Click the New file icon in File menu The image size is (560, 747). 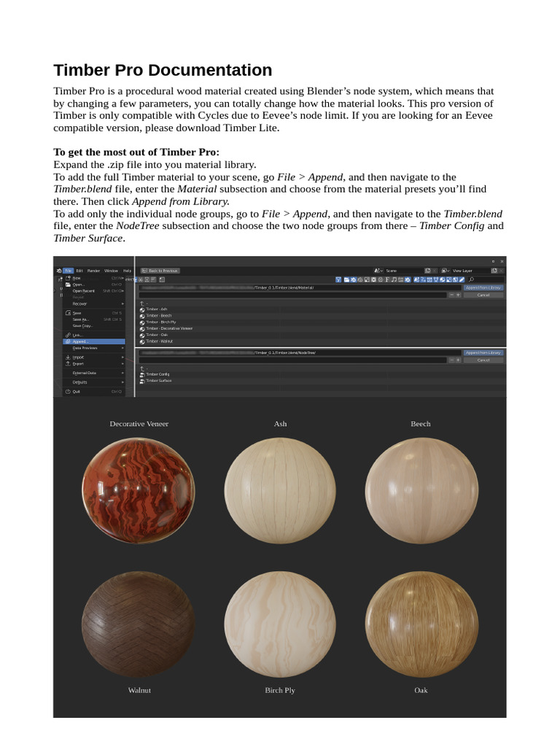pos(68,278)
